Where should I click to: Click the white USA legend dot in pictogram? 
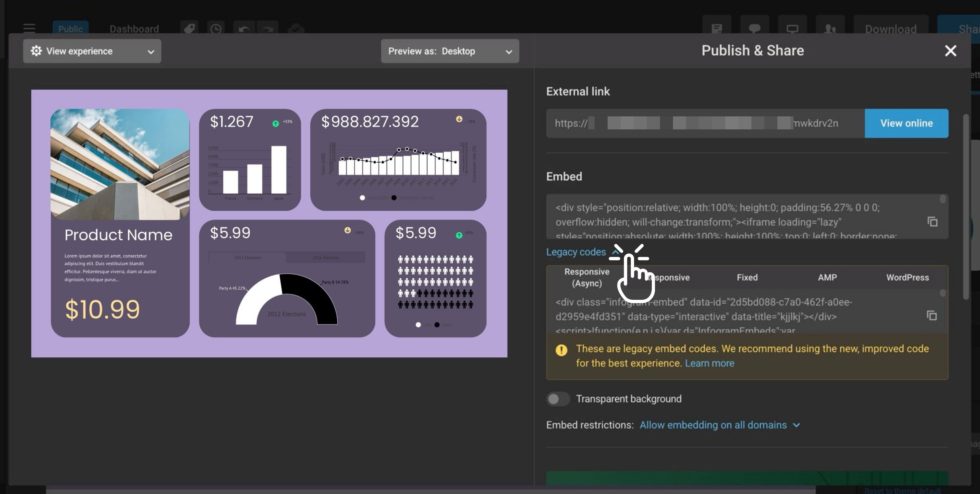pyautogui.click(x=418, y=325)
